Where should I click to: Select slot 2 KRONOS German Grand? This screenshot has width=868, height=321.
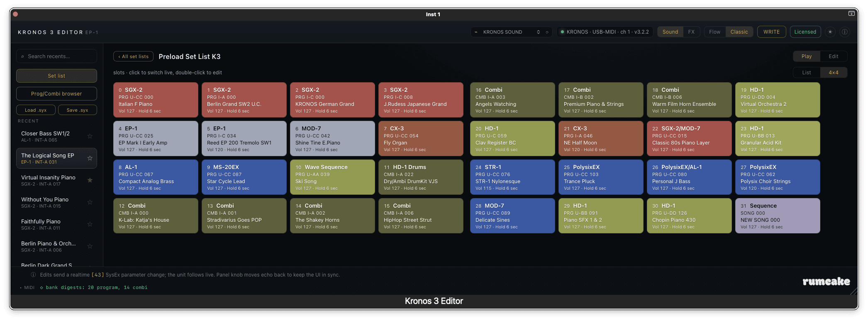coord(332,100)
